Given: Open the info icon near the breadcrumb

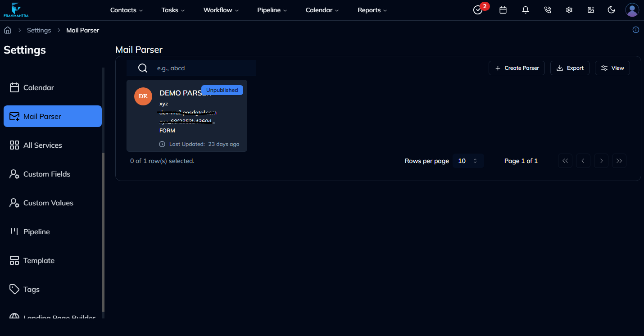Looking at the screenshot, I should click(635, 30).
